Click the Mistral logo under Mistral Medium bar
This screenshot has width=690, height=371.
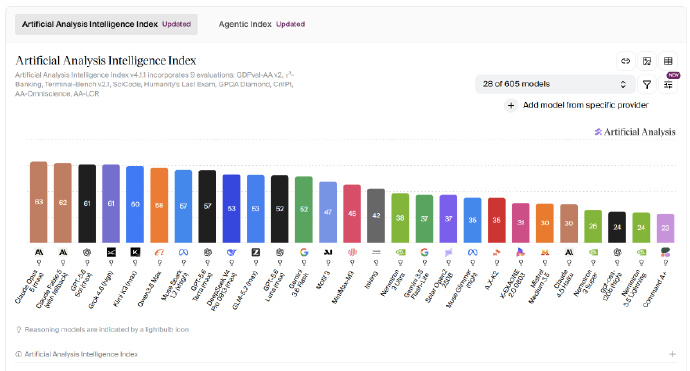[545, 252]
